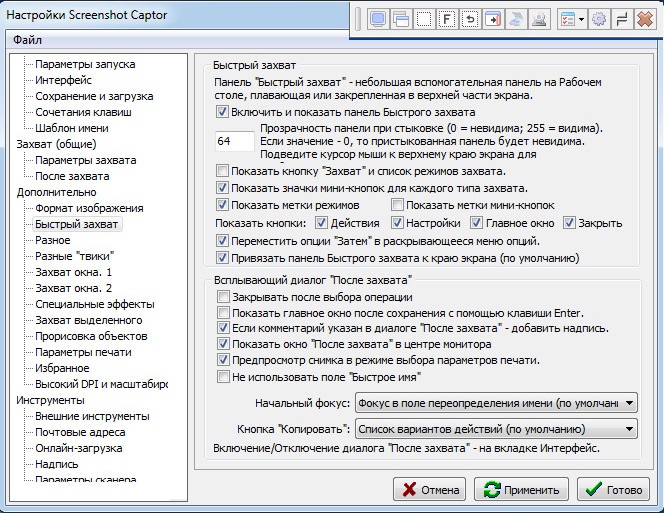
Task: Open 'Параметры печати' page
Action: 83,352
